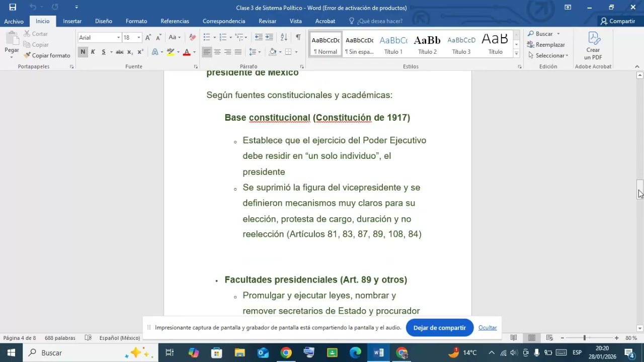The height and width of the screenshot is (362, 644).
Task: Click the Ocultar link
Action: 488,328
